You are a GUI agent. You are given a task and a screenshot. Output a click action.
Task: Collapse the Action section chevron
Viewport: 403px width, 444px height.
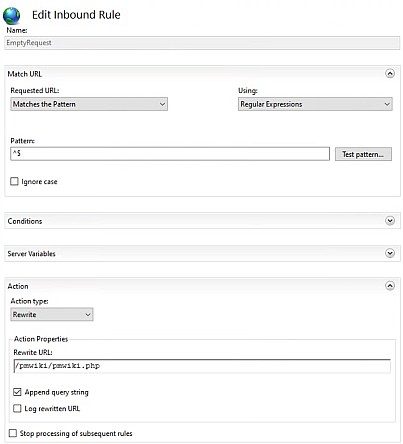coord(390,286)
